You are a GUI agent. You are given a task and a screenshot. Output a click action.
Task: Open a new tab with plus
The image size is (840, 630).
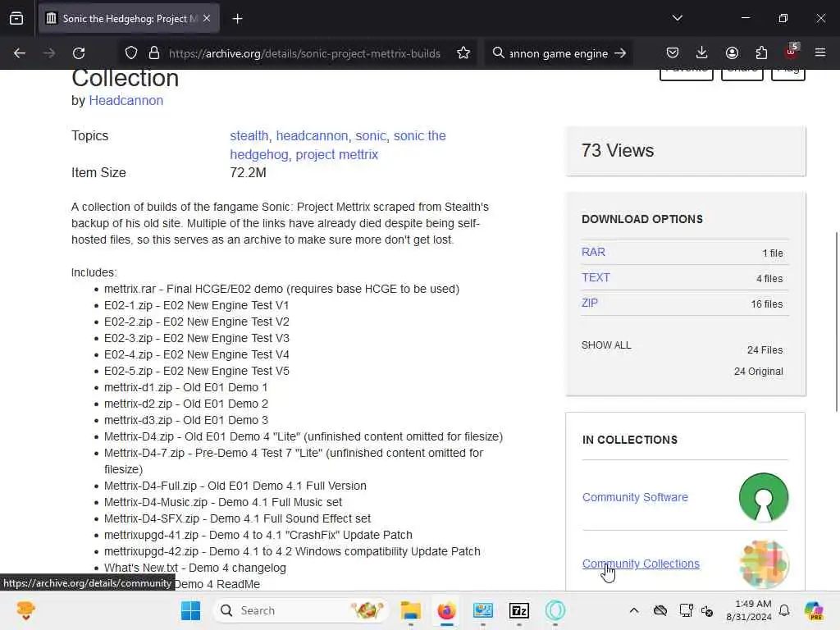237,19
